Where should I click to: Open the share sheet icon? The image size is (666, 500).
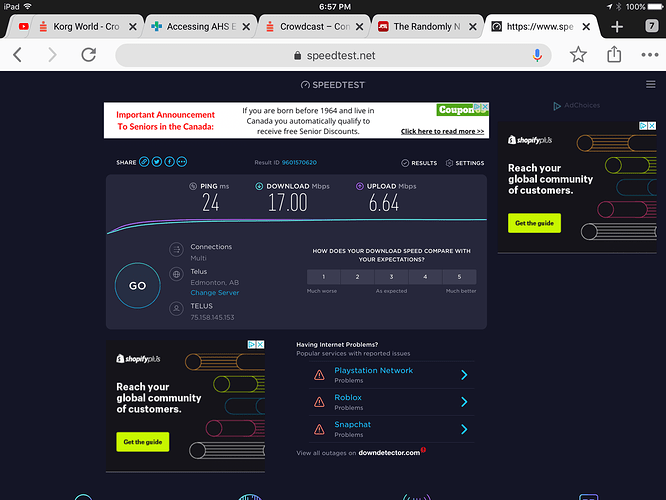click(x=614, y=54)
